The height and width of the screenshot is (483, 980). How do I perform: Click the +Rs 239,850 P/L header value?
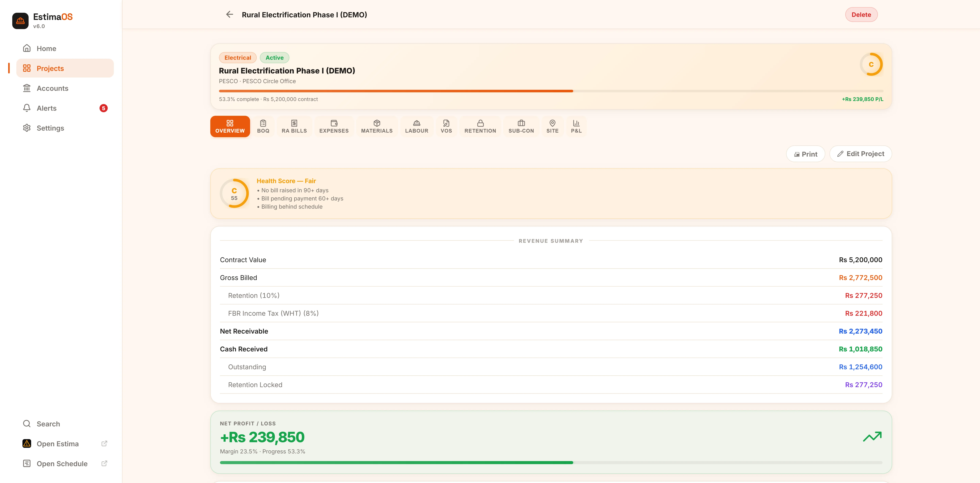pos(862,99)
